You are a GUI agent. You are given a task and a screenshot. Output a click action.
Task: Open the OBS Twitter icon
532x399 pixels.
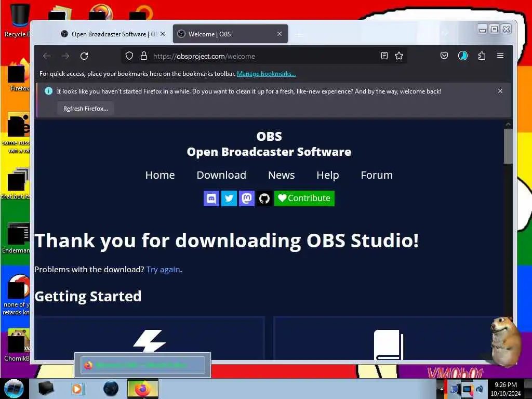[x=229, y=198]
